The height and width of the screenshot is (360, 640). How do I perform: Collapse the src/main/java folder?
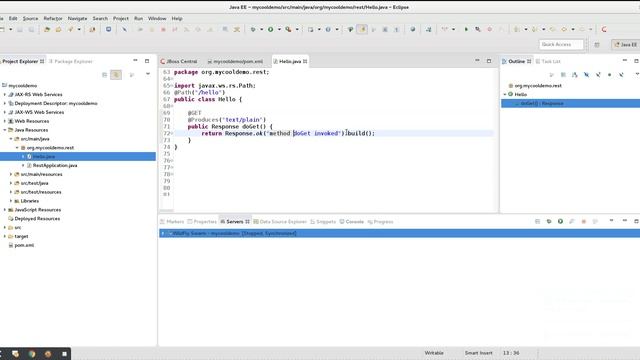point(11,139)
